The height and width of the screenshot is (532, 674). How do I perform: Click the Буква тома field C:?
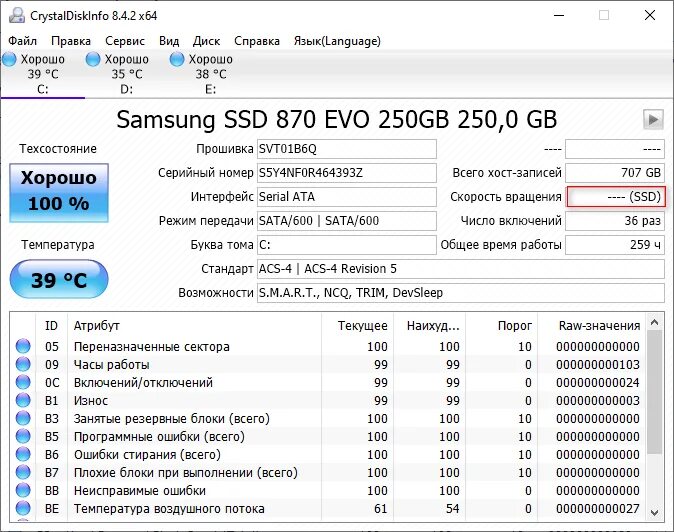click(346, 245)
